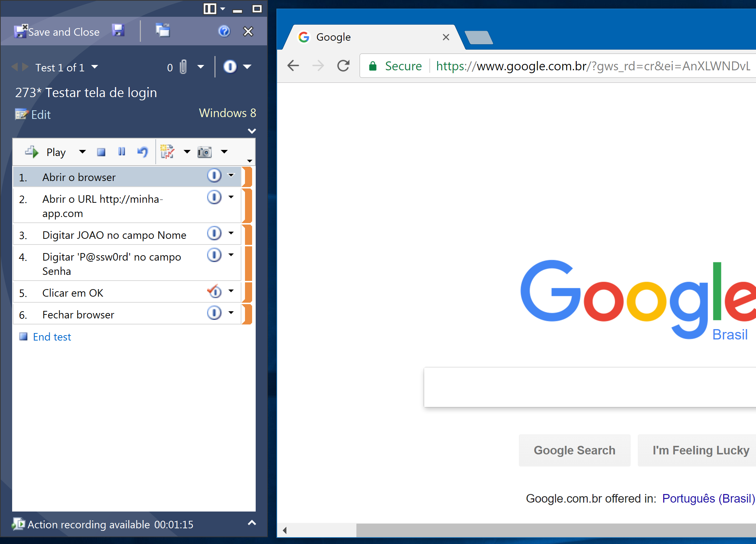Click the action recording marker beside step 1
The width and height of the screenshot is (756, 544).
[x=247, y=177]
